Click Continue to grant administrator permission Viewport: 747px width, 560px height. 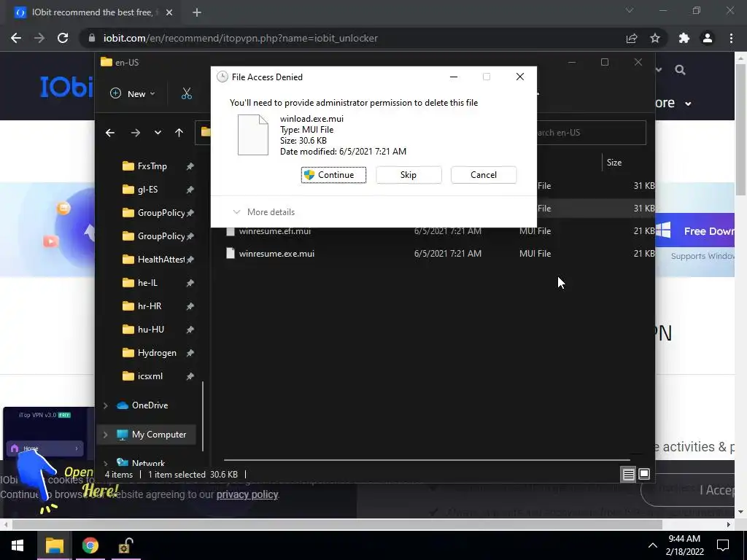pos(333,175)
